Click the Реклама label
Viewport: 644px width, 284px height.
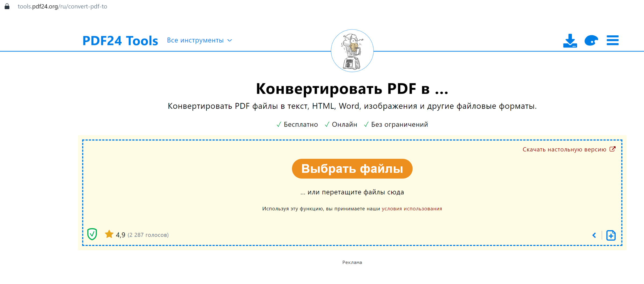pyautogui.click(x=352, y=263)
